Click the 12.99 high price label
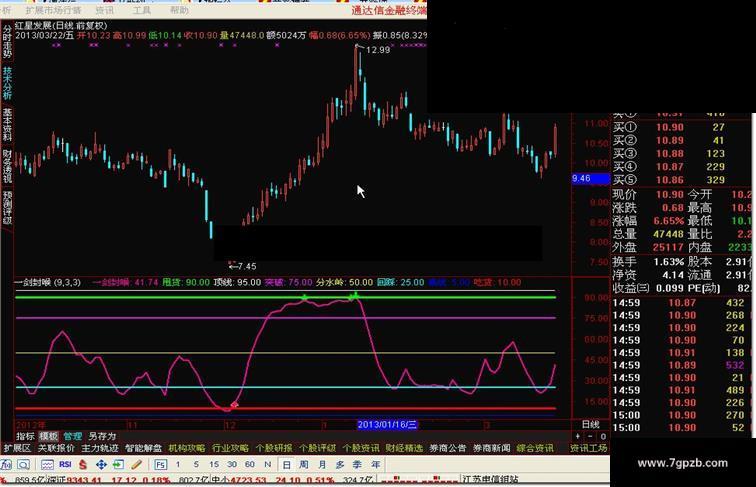 point(378,50)
